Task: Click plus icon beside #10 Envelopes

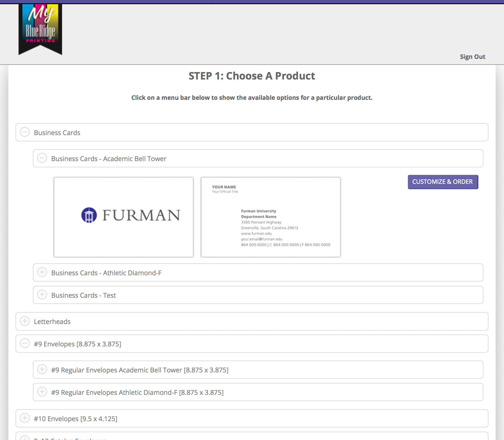Action: pos(25,418)
